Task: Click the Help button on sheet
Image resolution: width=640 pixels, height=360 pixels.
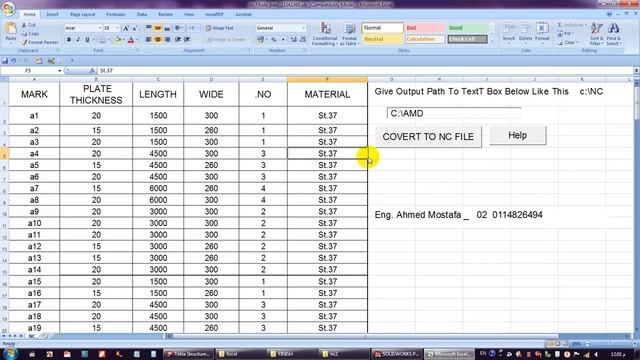Action: (x=517, y=135)
